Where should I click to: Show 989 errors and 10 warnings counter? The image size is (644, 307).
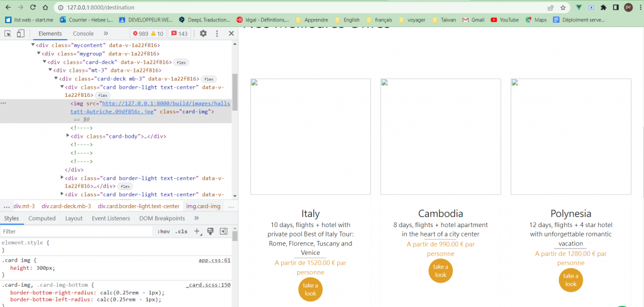[148, 34]
